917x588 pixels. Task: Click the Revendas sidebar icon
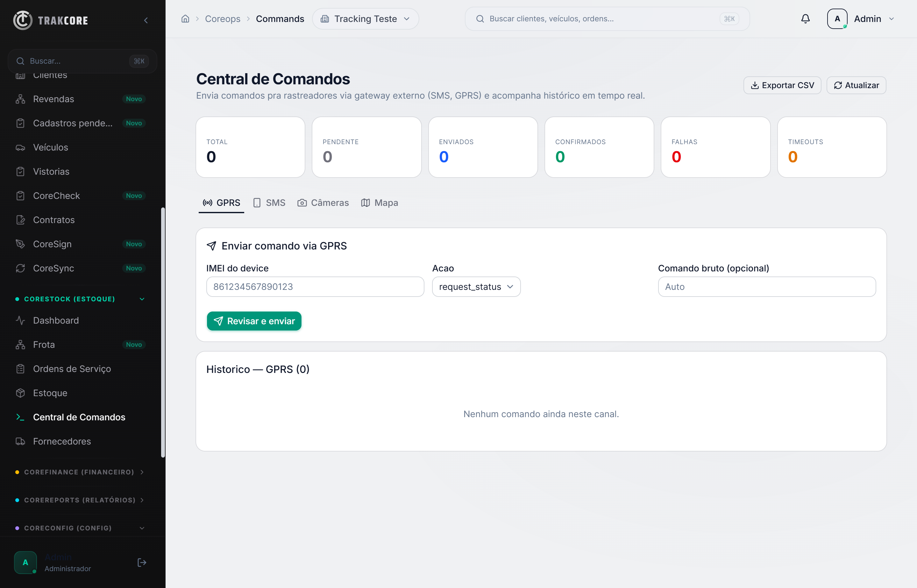pos(21,99)
